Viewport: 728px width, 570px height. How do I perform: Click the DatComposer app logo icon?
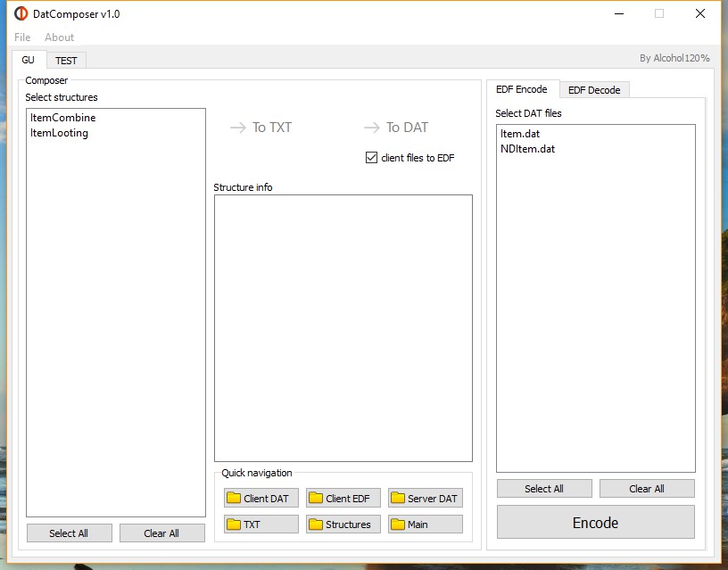(21, 14)
